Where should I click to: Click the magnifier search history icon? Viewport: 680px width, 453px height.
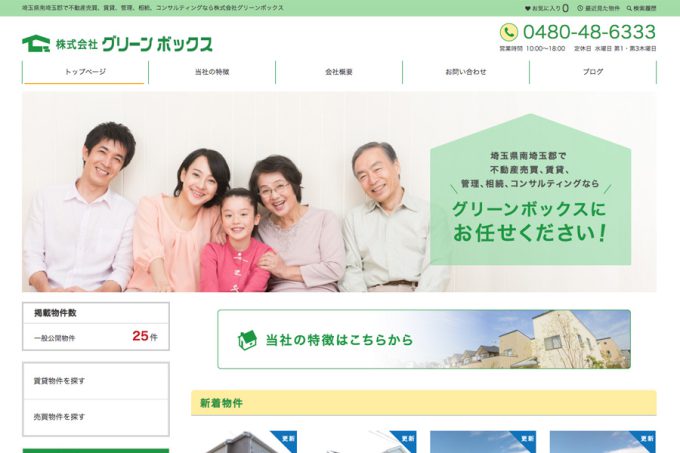[629, 8]
